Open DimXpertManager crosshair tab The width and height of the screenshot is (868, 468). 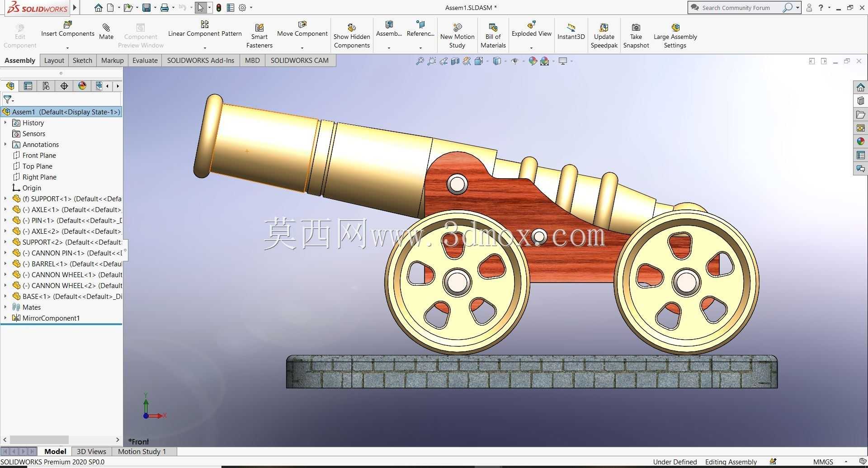click(x=64, y=86)
